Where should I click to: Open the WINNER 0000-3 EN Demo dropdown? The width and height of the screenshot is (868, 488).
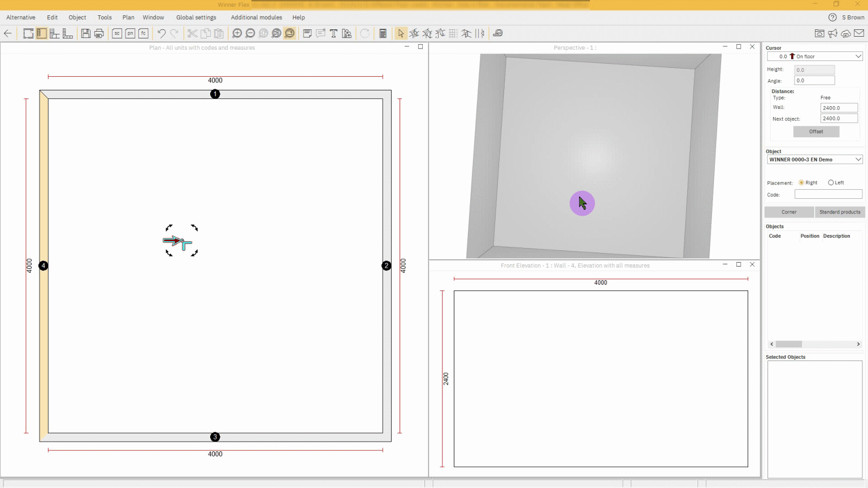coord(858,159)
